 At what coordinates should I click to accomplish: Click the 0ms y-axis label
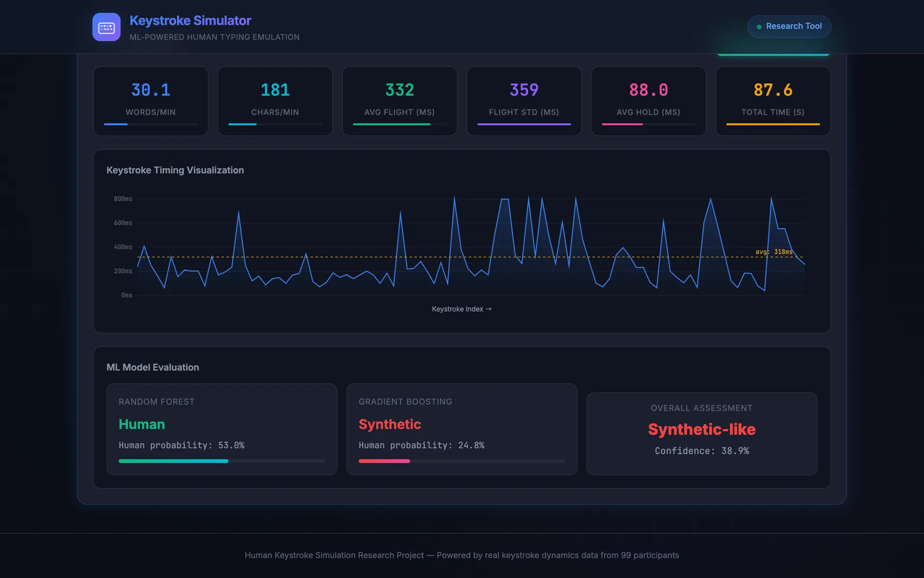[x=127, y=295]
